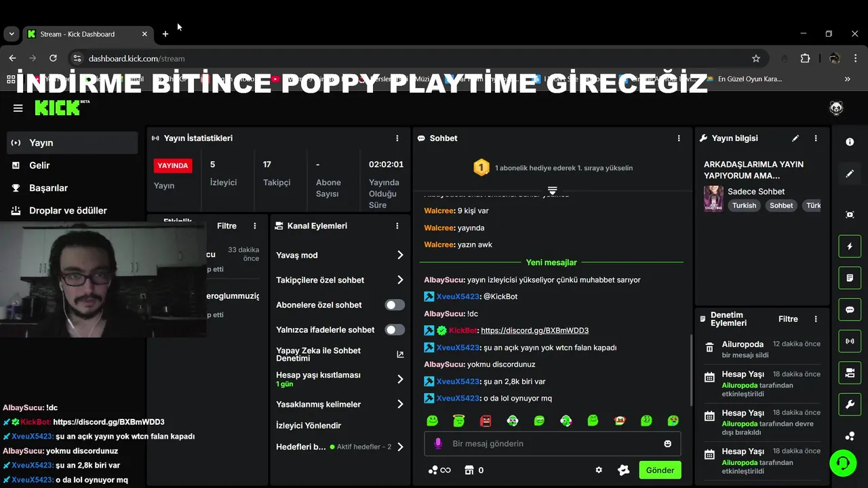Open the emoji picker in message box
868x488 pixels.
click(x=668, y=444)
